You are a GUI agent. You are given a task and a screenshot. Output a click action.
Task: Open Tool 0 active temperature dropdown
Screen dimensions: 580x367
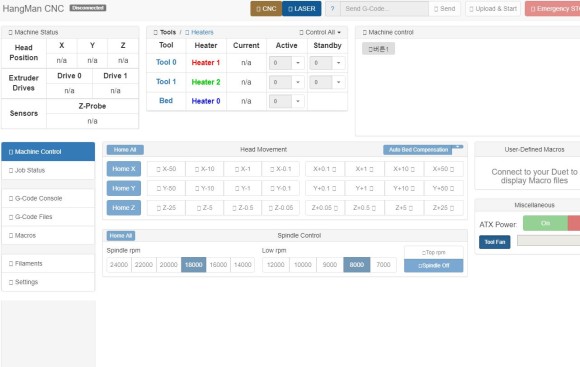click(x=298, y=63)
